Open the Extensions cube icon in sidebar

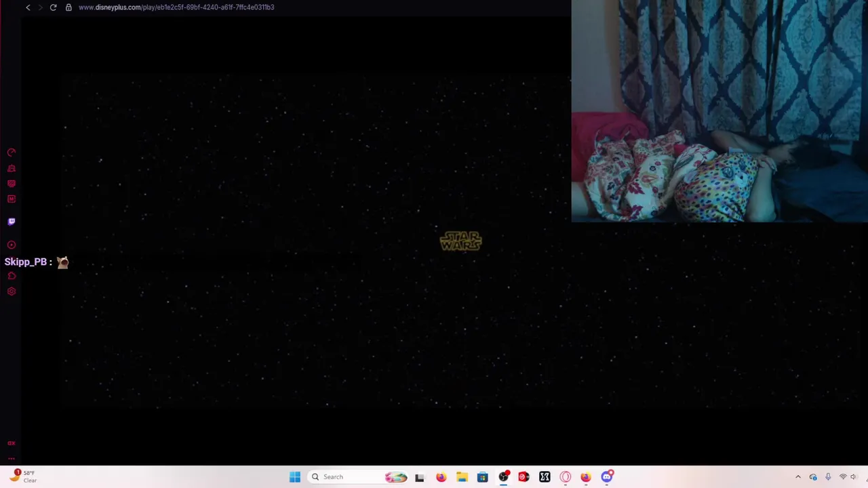(x=12, y=276)
